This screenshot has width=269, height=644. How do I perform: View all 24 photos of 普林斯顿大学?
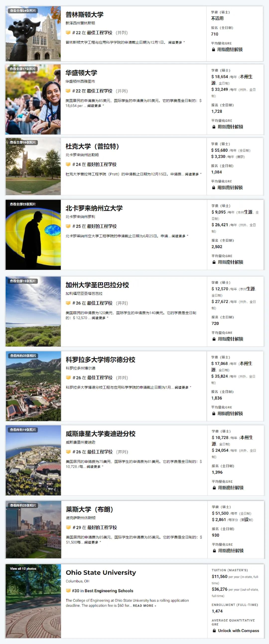(x=23, y=11)
